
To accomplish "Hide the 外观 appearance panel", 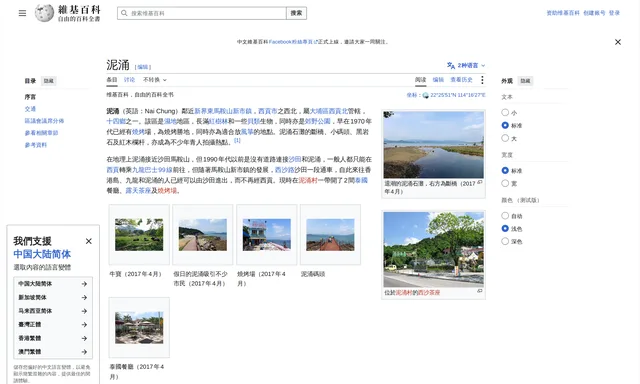I will point(525,81).
